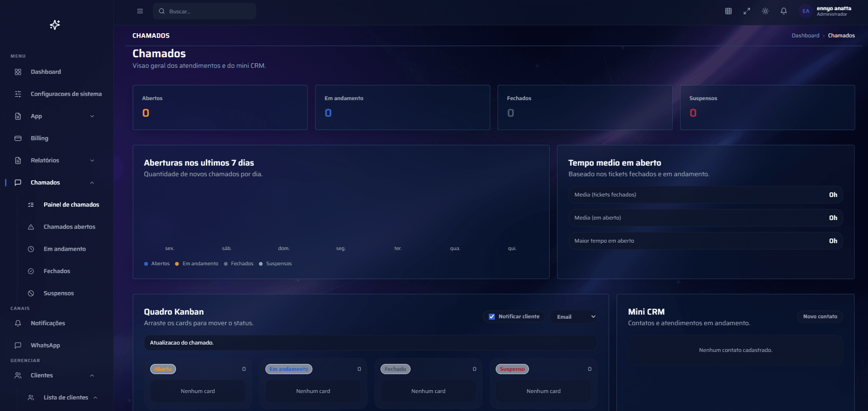Click the orange Aberto status badge
868x411 pixels.
(163, 369)
